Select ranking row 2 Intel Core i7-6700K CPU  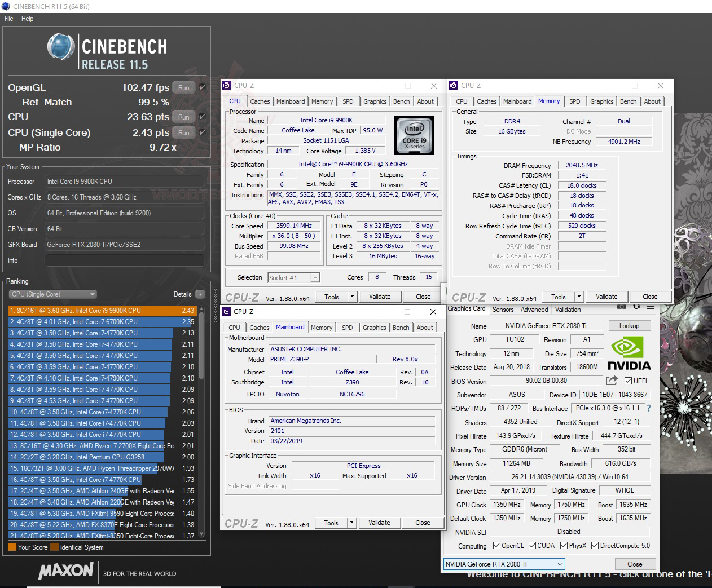click(x=102, y=322)
